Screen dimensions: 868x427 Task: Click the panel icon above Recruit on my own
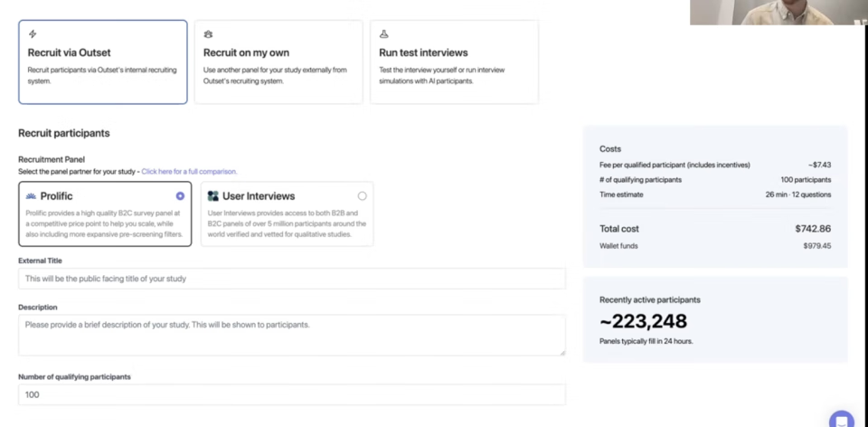pyautogui.click(x=208, y=34)
